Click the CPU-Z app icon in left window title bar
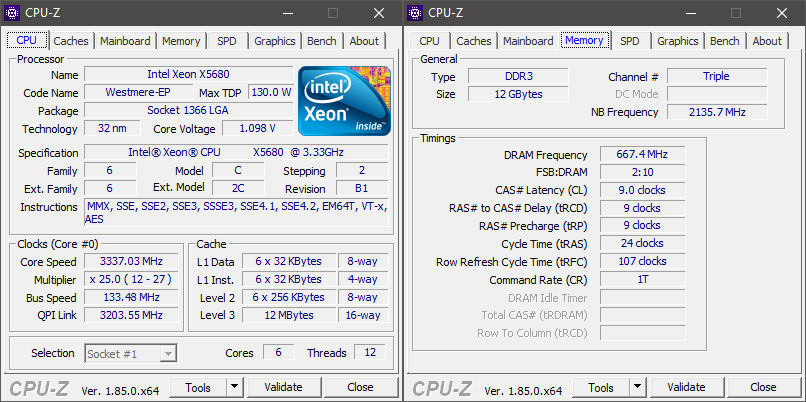The height and width of the screenshot is (402, 806). pyautogui.click(x=13, y=13)
